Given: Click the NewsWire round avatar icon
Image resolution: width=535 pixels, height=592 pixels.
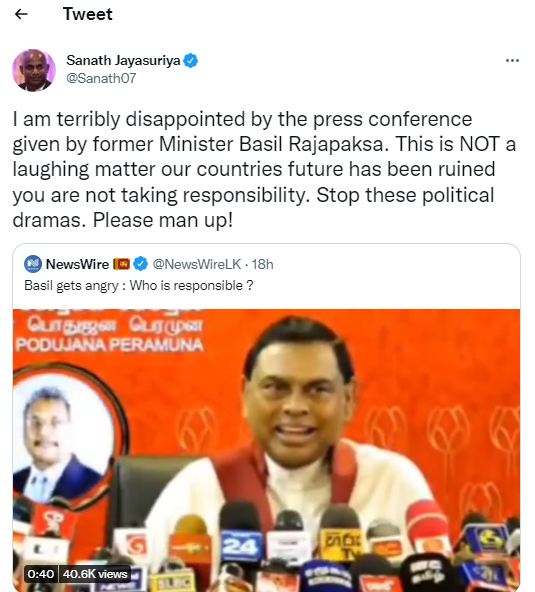Looking at the screenshot, I should (33, 264).
